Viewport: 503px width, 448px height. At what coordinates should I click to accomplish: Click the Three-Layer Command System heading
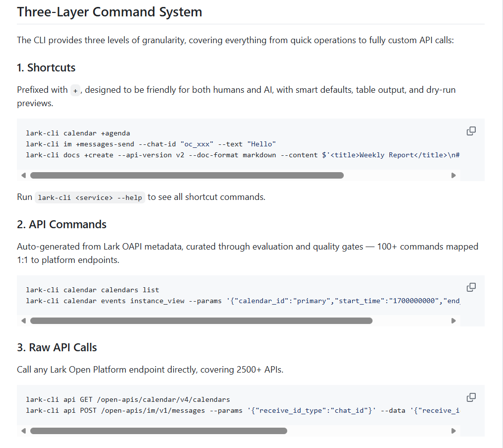(x=110, y=12)
